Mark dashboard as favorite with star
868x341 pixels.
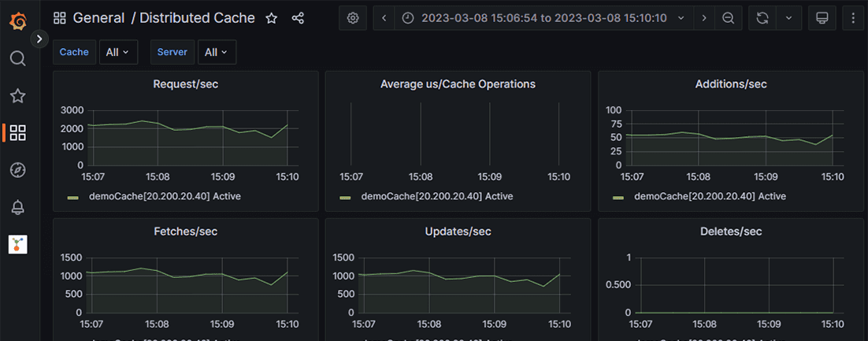pos(271,18)
